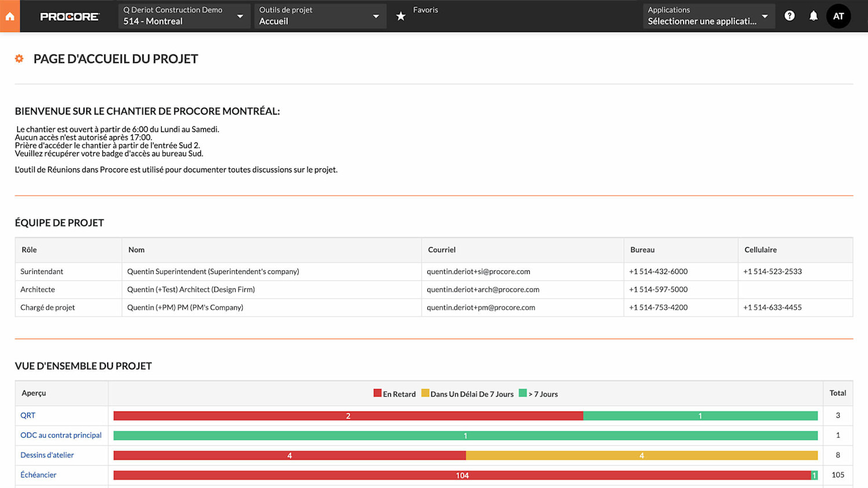Click the orange gear settings icon
868x488 pixels.
(x=19, y=58)
